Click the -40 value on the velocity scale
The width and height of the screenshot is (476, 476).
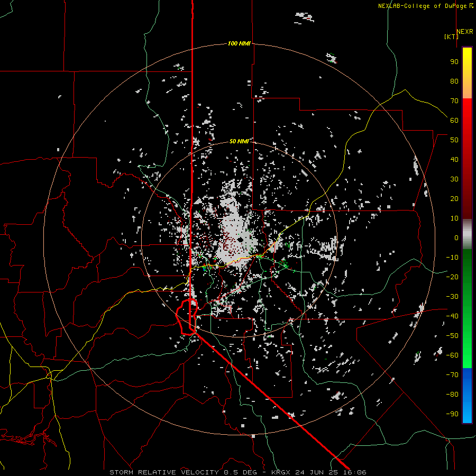coord(452,316)
